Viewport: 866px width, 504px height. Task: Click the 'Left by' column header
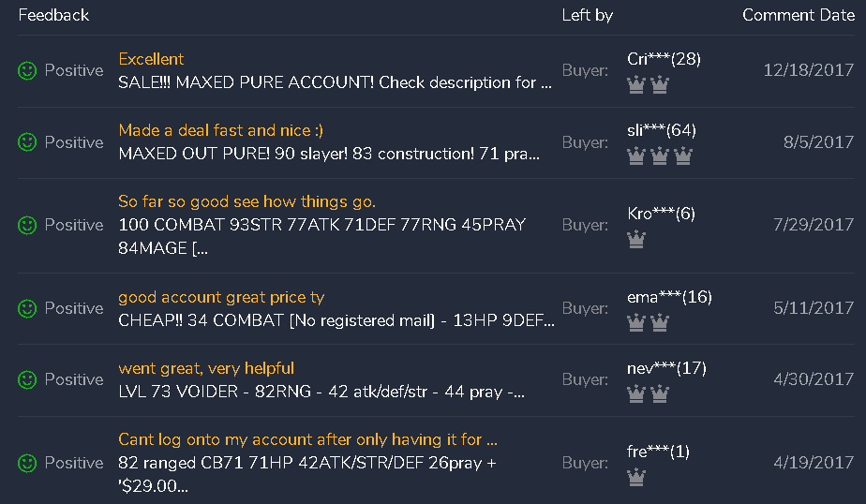click(587, 15)
